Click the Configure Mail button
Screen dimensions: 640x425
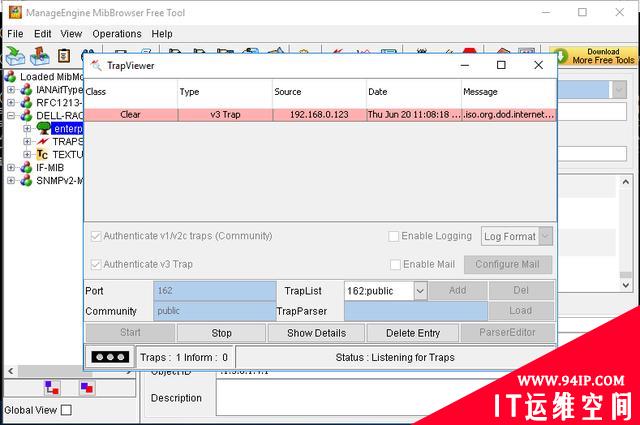pos(508,265)
